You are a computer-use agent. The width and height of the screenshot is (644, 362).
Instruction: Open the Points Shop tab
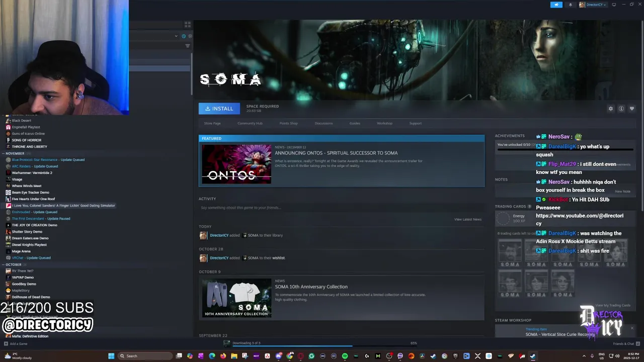pos(289,123)
